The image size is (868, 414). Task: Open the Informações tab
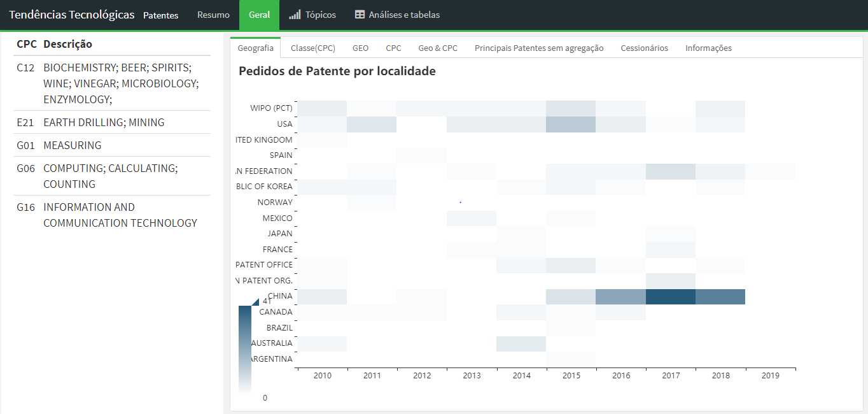(x=708, y=48)
